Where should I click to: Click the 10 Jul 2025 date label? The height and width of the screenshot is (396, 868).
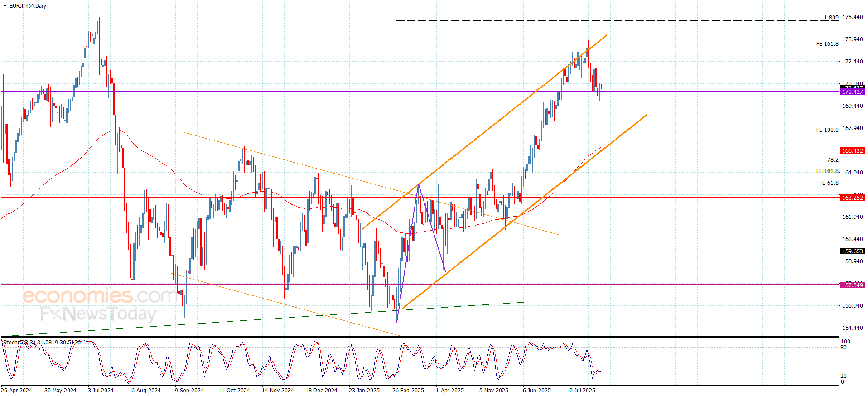click(581, 391)
